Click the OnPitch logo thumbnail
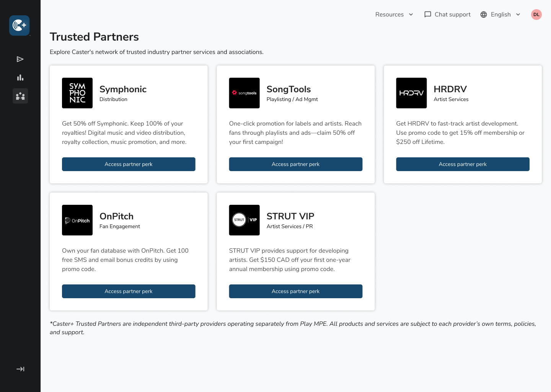Viewport: 551px width, 392px height. (x=77, y=220)
